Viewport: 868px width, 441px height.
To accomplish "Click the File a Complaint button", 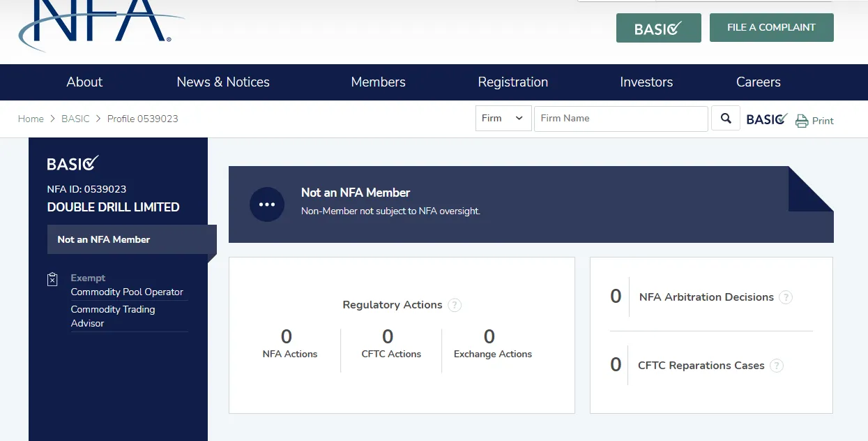I will click(772, 27).
